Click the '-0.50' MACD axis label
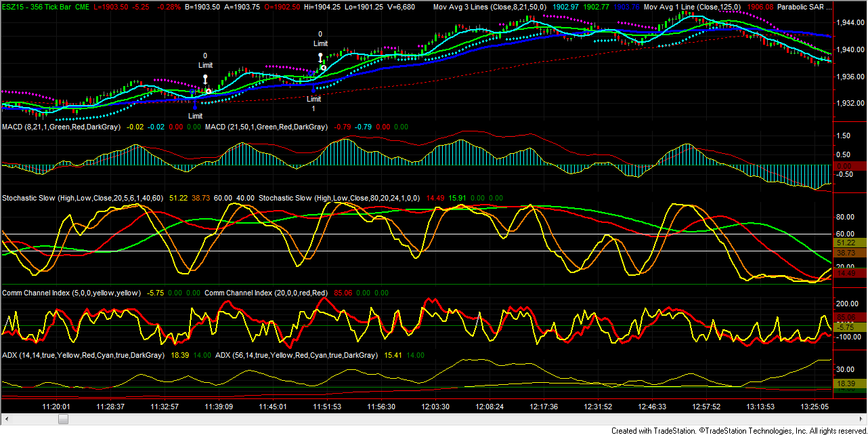The width and height of the screenshot is (868, 435). coord(844,174)
